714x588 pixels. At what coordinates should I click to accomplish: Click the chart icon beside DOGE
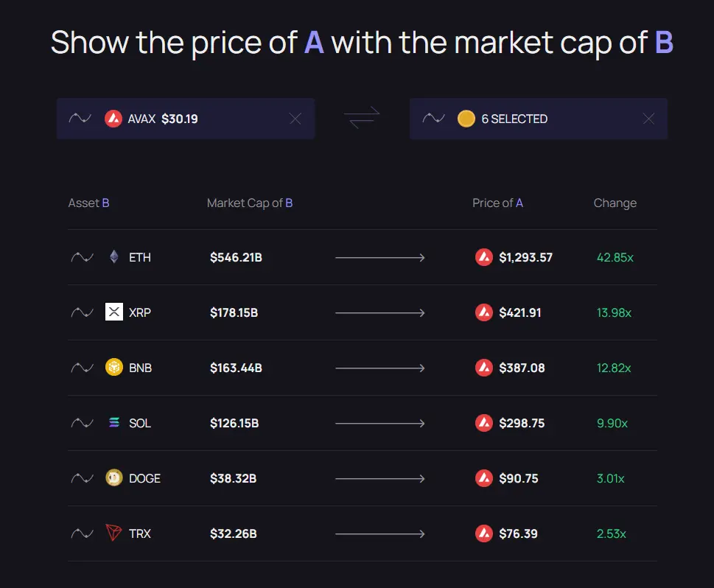(82, 478)
